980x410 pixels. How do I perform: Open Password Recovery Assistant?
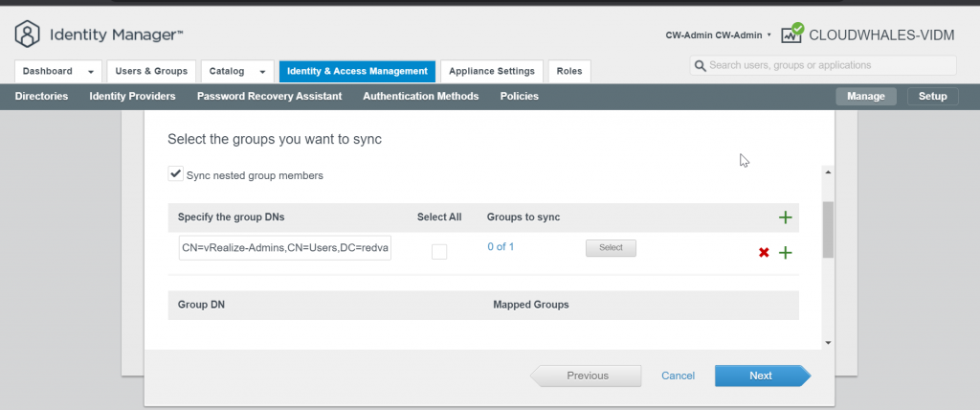click(x=269, y=97)
